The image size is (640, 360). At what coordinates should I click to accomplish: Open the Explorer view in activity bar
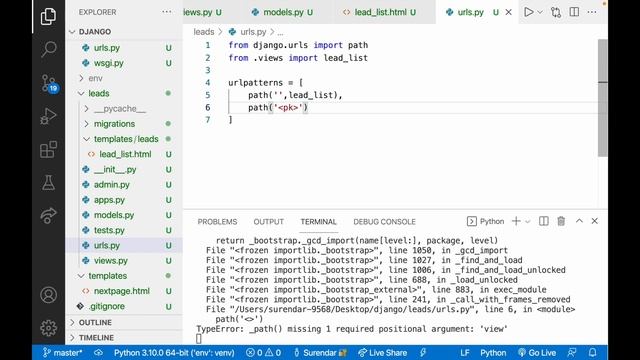pyautogui.click(x=48, y=16)
